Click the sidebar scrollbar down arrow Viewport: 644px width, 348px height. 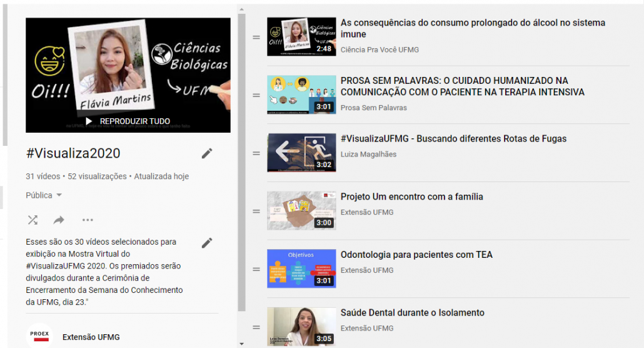pyautogui.click(x=241, y=344)
